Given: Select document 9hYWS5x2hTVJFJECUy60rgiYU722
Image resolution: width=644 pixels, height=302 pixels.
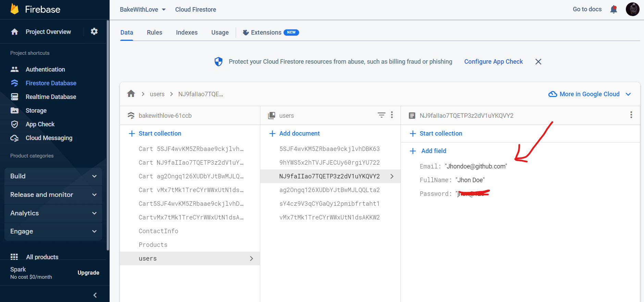Looking at the screenshot, I should (330, 163).
